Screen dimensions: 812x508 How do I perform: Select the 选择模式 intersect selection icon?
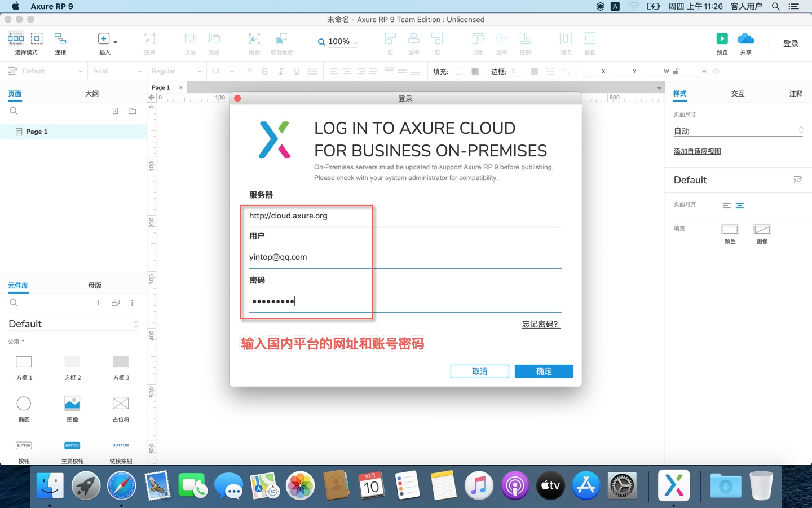tap(16, 38)
